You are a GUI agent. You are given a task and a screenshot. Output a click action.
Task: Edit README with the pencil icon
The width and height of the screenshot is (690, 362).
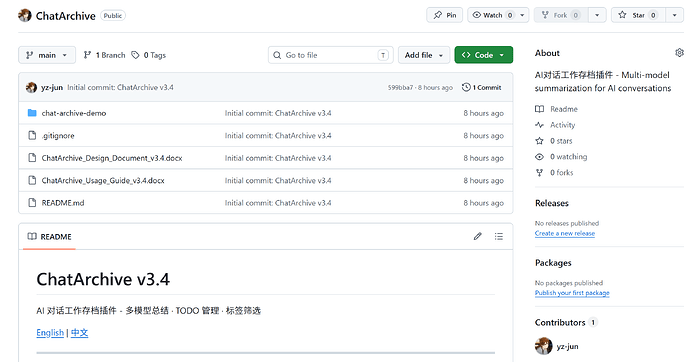click(477, 236)
